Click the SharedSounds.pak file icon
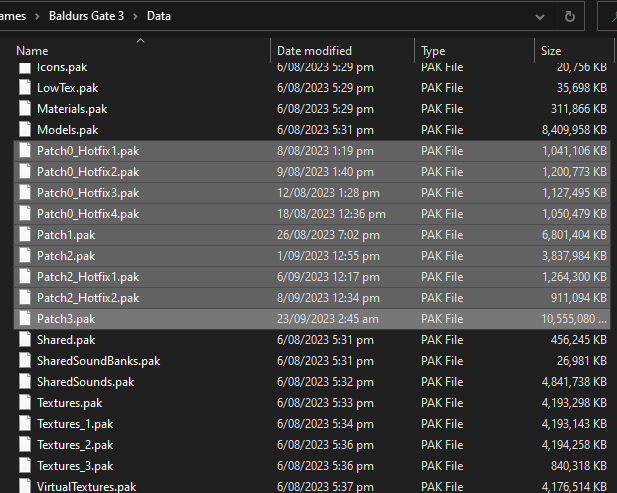Screen dimensions: 617x493 pyautogui.click(x=25, y=382)
